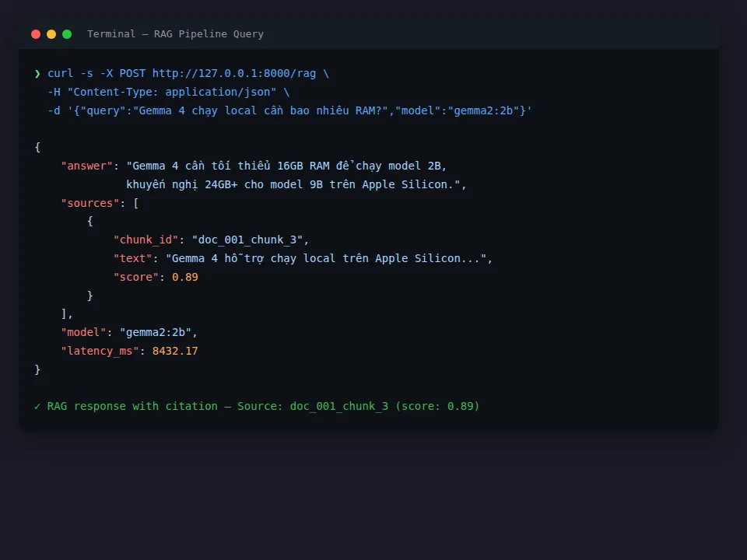
Task: Click the green checkmark before RAG response
Action: coord(37,406)
